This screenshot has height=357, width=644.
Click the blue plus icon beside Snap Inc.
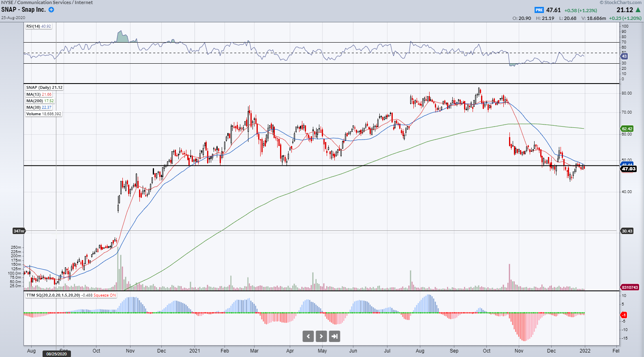point(51,10)
